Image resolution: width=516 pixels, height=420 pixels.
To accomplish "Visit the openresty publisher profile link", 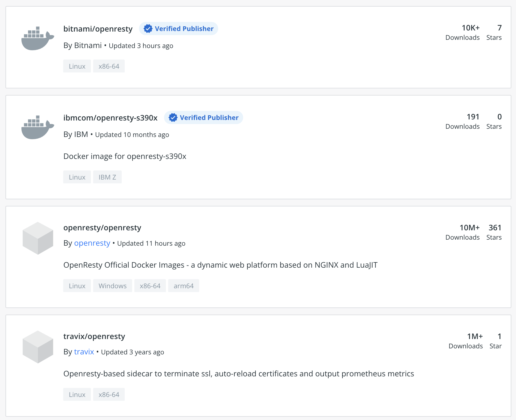I will coord(92,243).
